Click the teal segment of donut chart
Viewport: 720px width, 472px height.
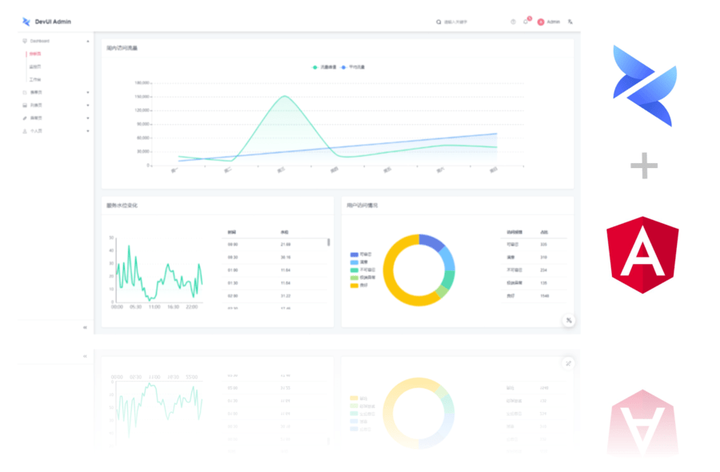click(x=449, y=279)
